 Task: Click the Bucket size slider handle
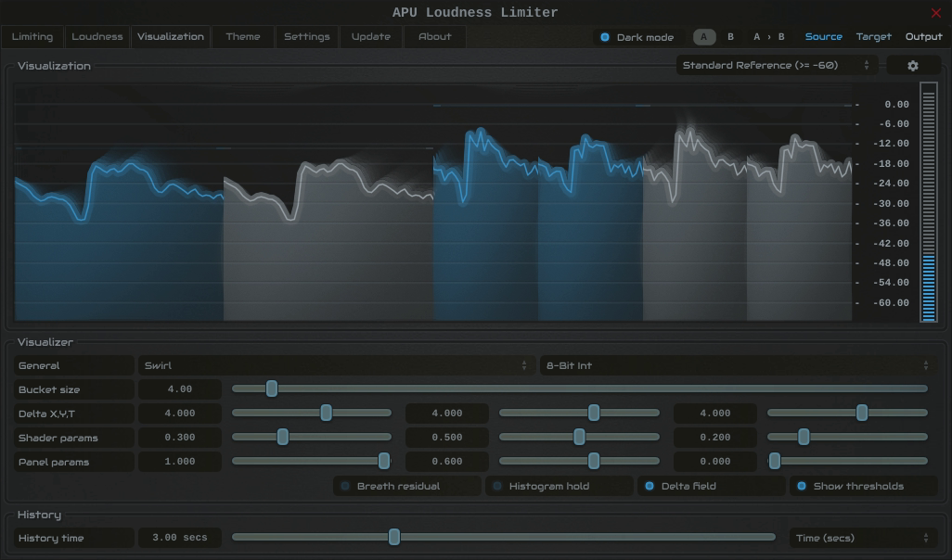pos(272,388)
